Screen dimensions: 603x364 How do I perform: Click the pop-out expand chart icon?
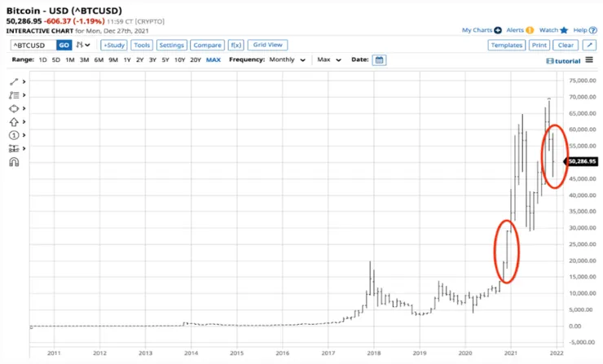589,45
